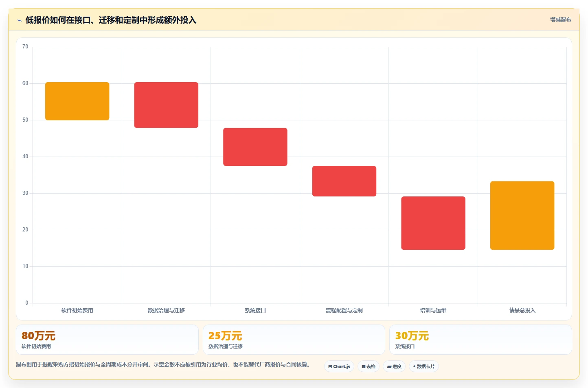Click the orange 情景总投入 bar
The width and height of the screenshot is (588, 388).
522,216
